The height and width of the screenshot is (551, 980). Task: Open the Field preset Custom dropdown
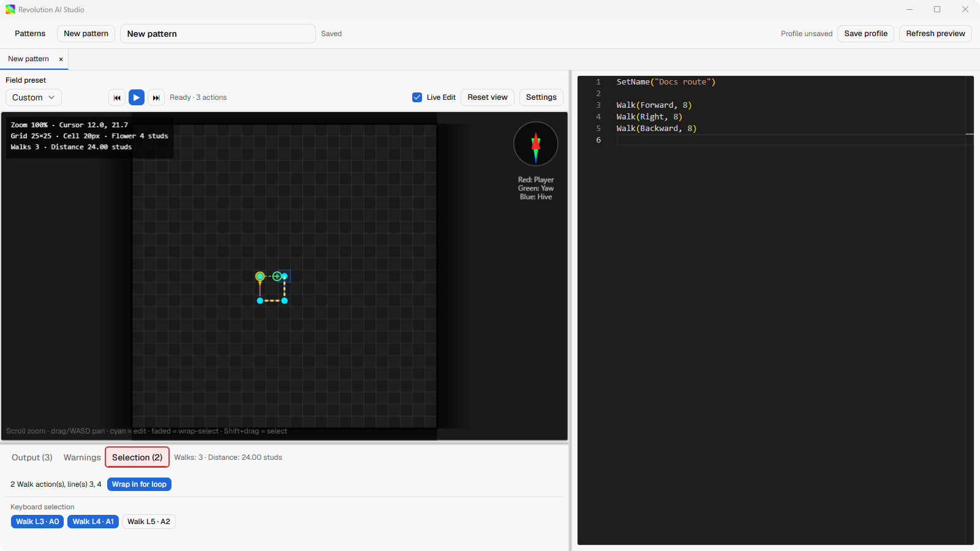34,97
